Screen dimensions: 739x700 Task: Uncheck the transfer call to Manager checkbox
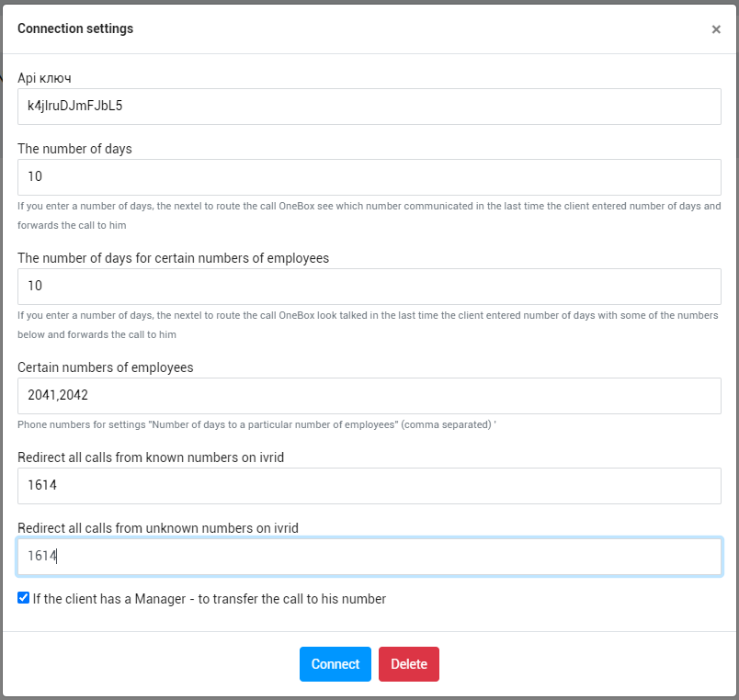click(x=24, y=598)
